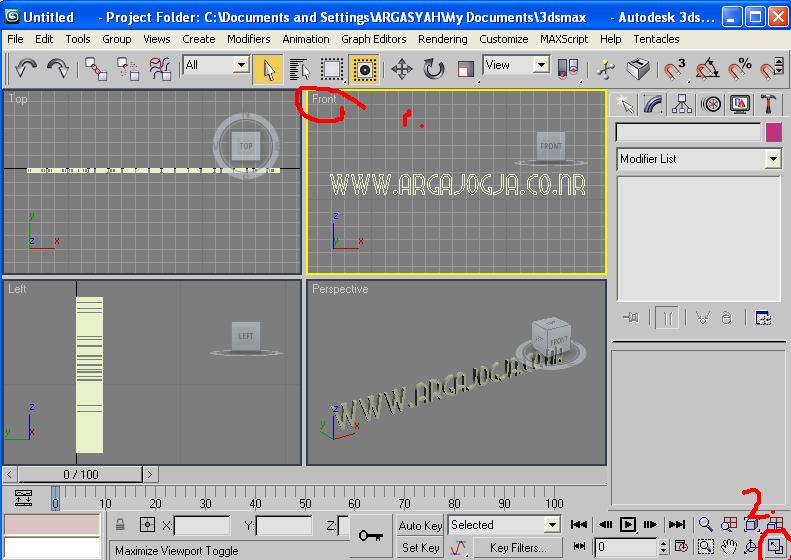Expand the Modifier List dropdown

(x=773, y=159)
